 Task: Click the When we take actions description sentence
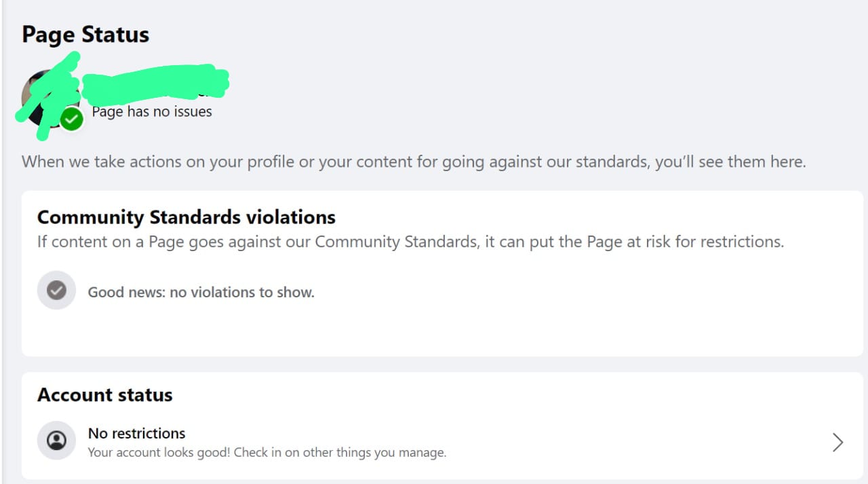click(414, 162)
